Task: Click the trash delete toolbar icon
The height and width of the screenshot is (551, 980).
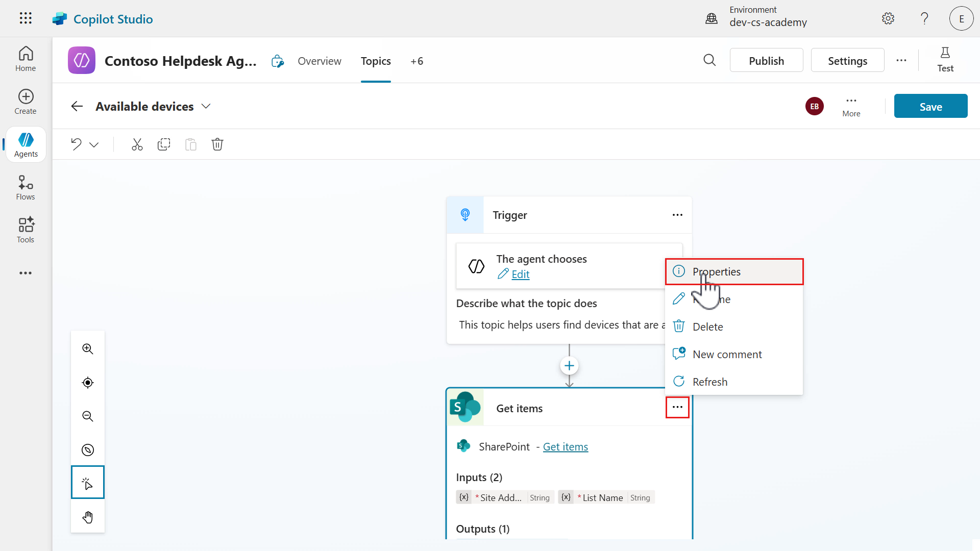Action: click(217, 144)
